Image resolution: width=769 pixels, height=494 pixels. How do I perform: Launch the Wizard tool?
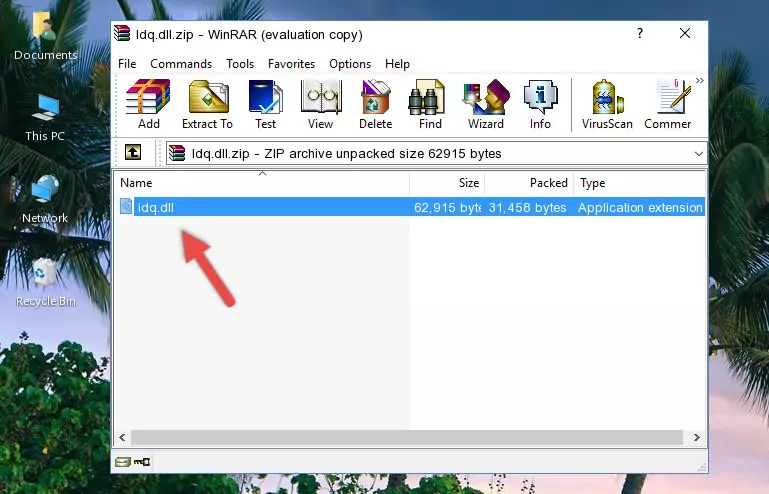486,104
